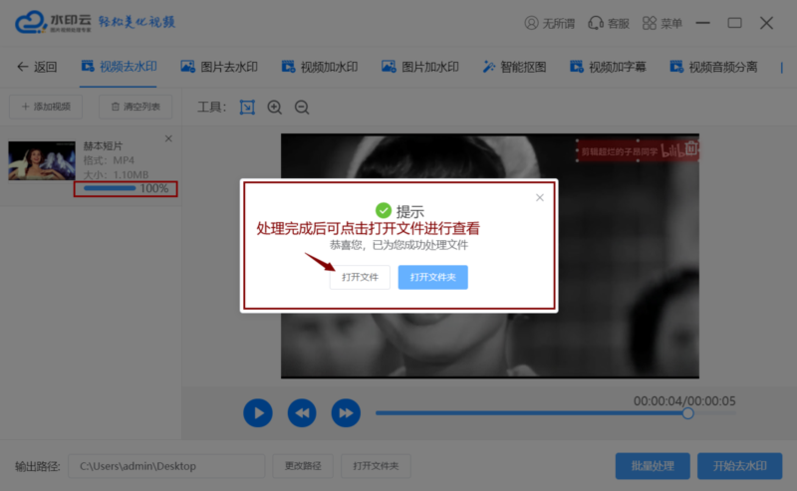Image resolution: width=797 pixels, height=491 pixels.
Task: Switch to 图片去水印 tab
Action: click(x=219, y=67)
